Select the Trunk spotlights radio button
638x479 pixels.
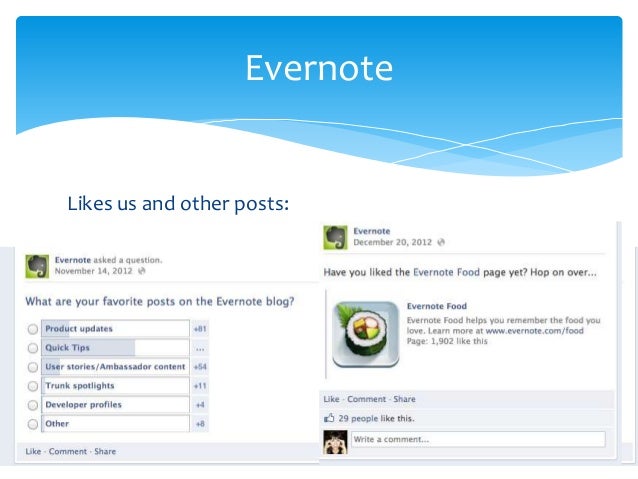point(33,386)
